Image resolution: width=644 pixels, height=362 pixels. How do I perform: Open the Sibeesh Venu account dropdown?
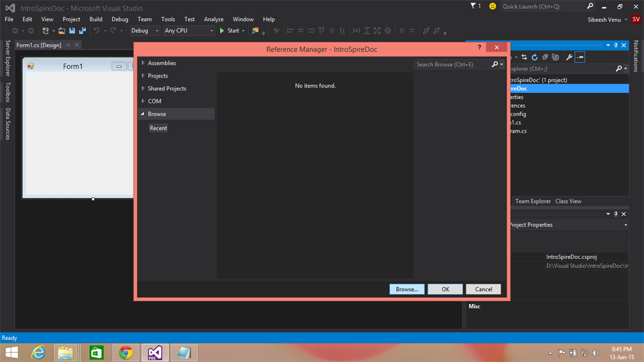pos(626,20)
